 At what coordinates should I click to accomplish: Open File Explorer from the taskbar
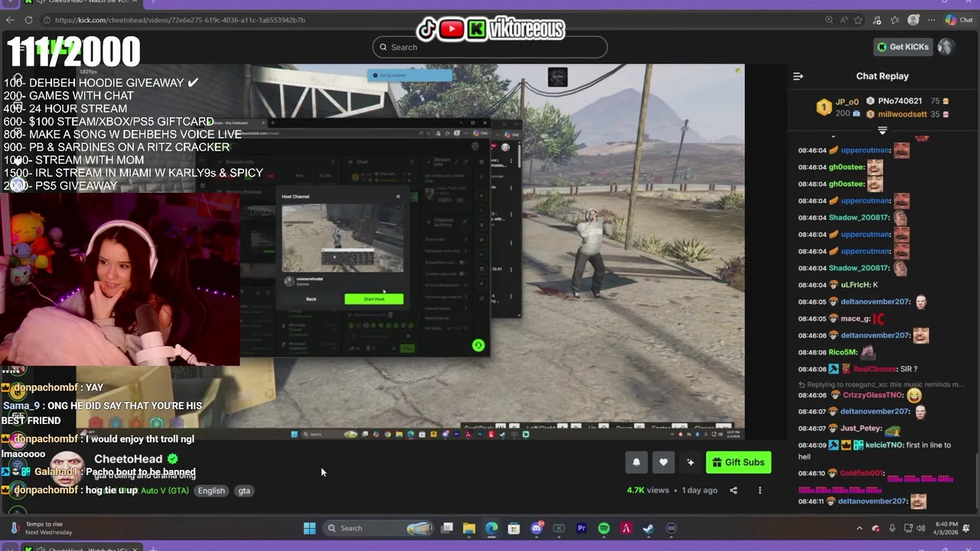469,528
